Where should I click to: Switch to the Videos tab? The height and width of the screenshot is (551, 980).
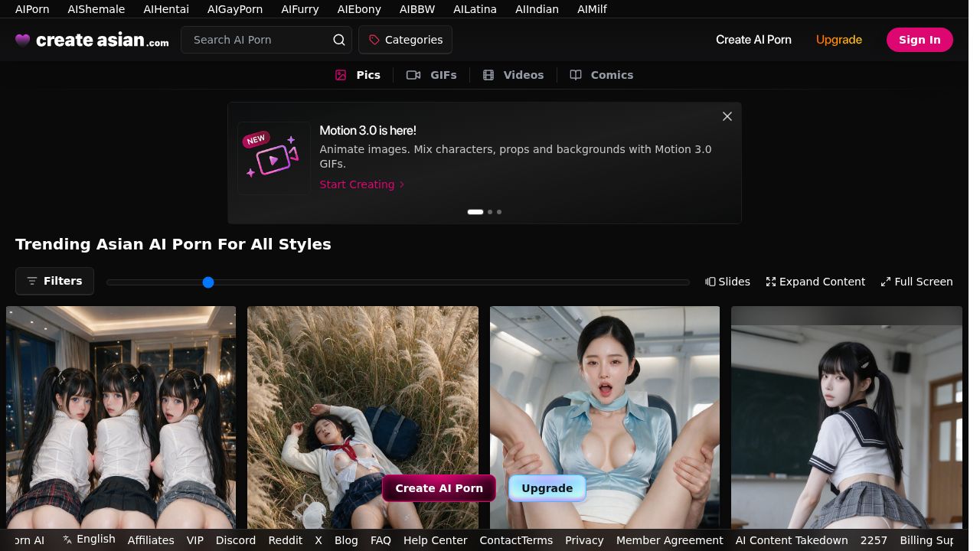click(514, 75)
